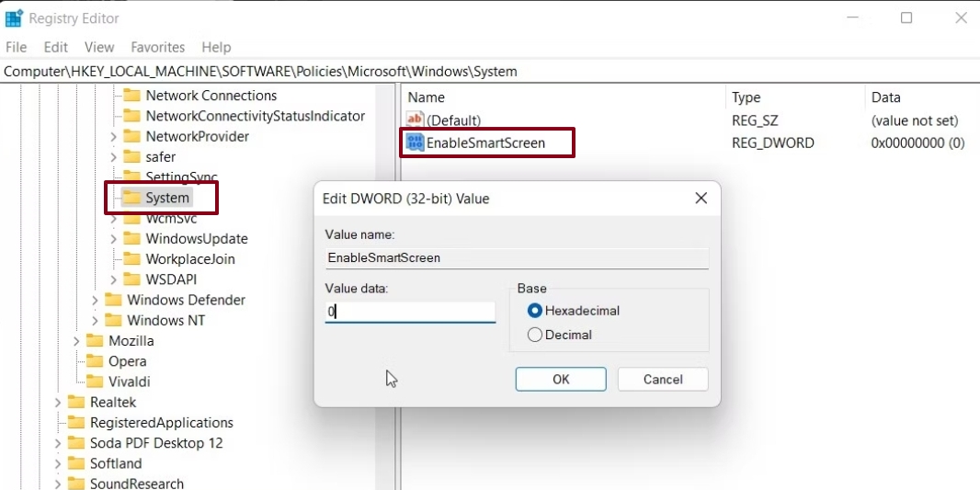
Task: Click the Soda PDF Desktop 12 folder icon
Action: (x=76, y=443)
